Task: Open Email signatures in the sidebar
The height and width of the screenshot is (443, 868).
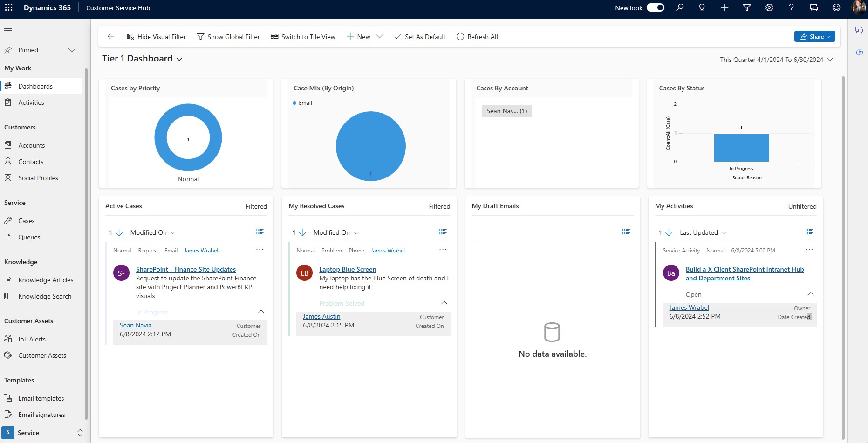Action: (41, 415)
